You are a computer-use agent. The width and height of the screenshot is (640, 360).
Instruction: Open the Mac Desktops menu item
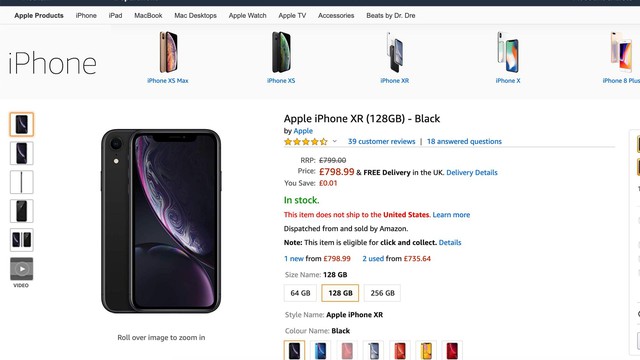pos(196,16)
